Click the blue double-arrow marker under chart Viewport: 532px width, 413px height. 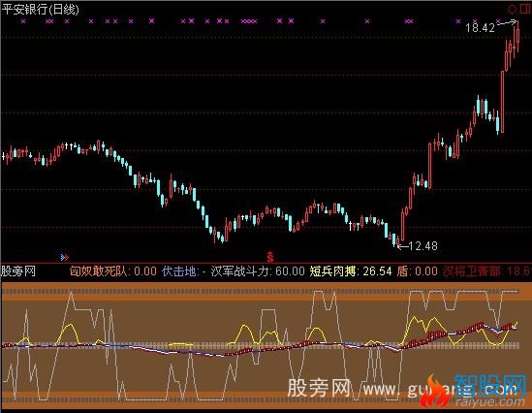click(x=65, y=257)
